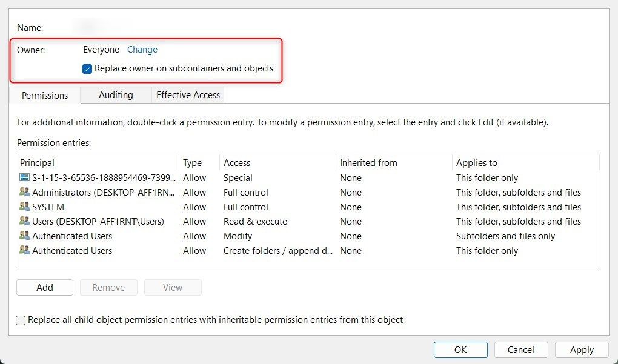Select the Permissions tab

(x=45, y=96)
